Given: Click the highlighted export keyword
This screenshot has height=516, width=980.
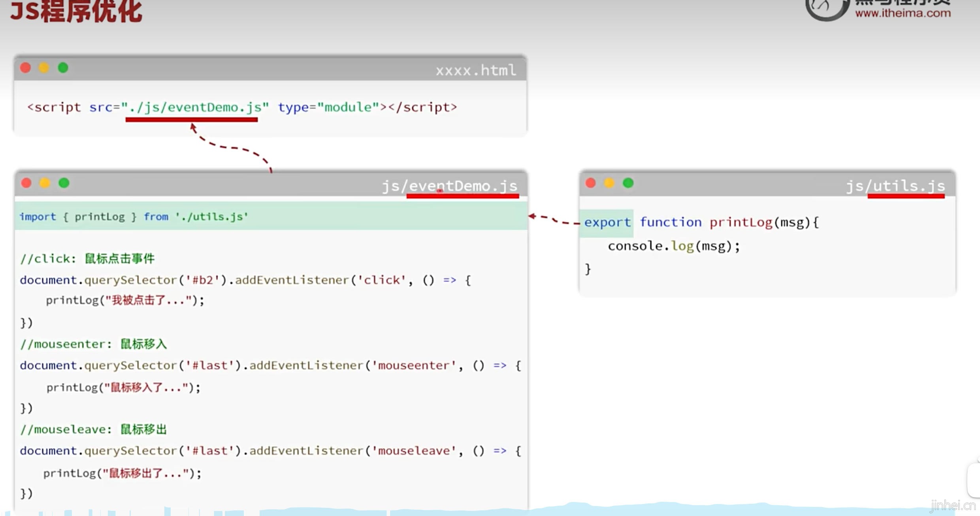Looking at the screenshot, I should 607,222.
